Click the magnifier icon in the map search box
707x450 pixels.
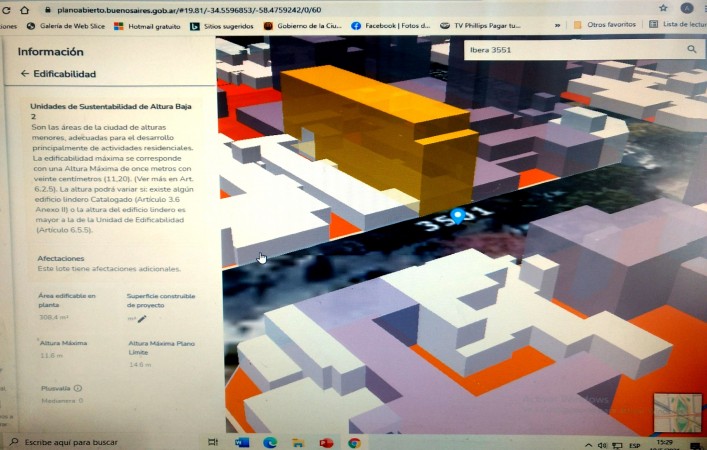point(691,49)
